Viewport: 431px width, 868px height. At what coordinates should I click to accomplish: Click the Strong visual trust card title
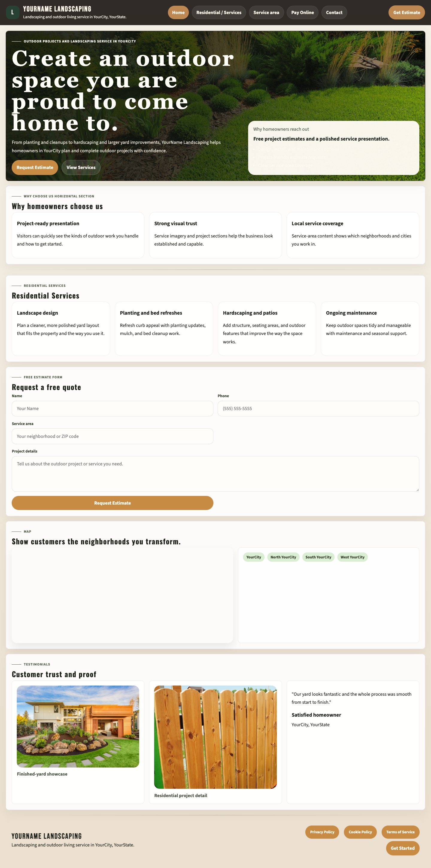(x=175, y=223)
